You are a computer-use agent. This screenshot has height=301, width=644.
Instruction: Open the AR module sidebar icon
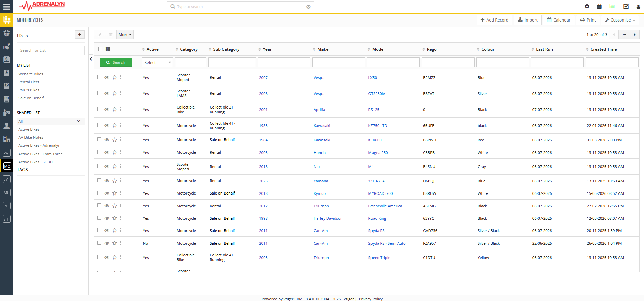6,193
